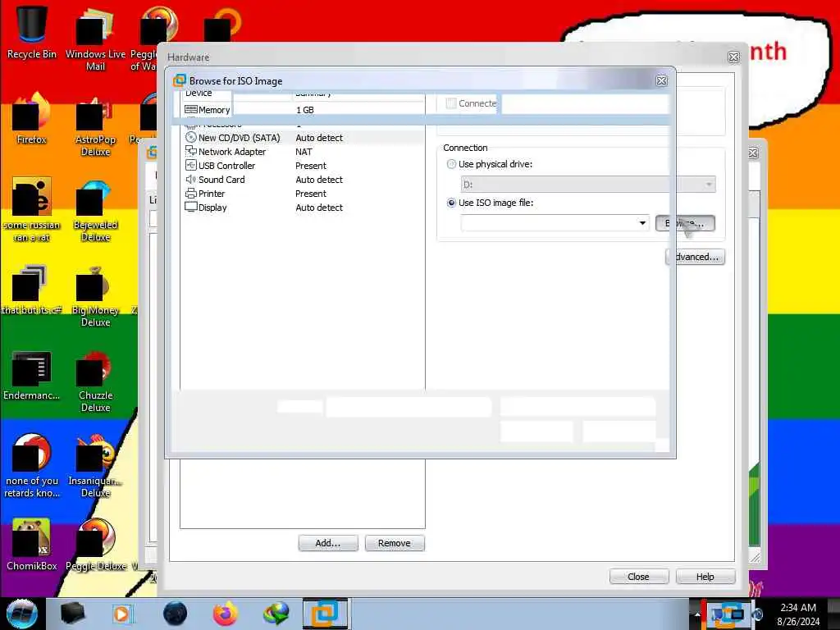Select New CD/DVD (SATA) device row

[303, 138]
